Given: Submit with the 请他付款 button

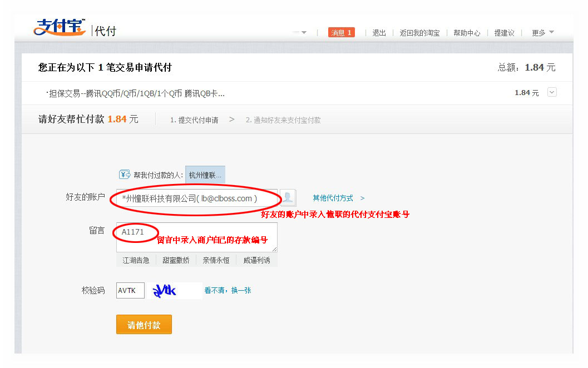Looking at the screenshot, I should point(144,325).
